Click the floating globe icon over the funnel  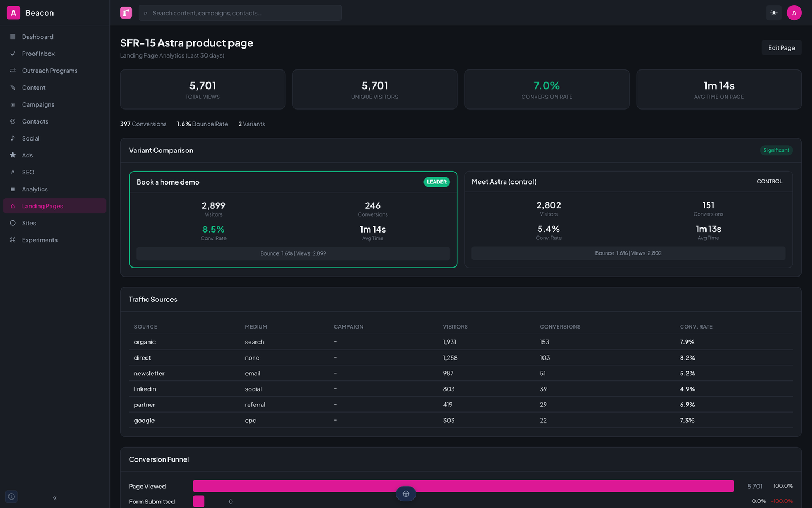click(x=406, y=493)
